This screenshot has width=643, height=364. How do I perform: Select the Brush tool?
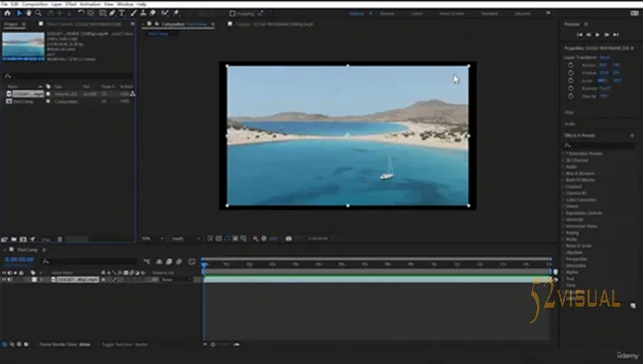click(134, 13)
